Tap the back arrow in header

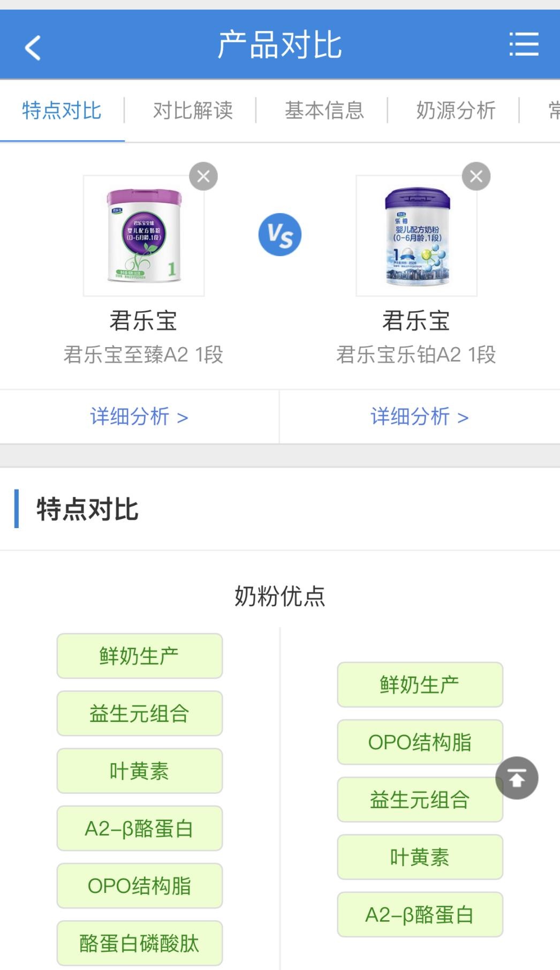tap(33, 47)
